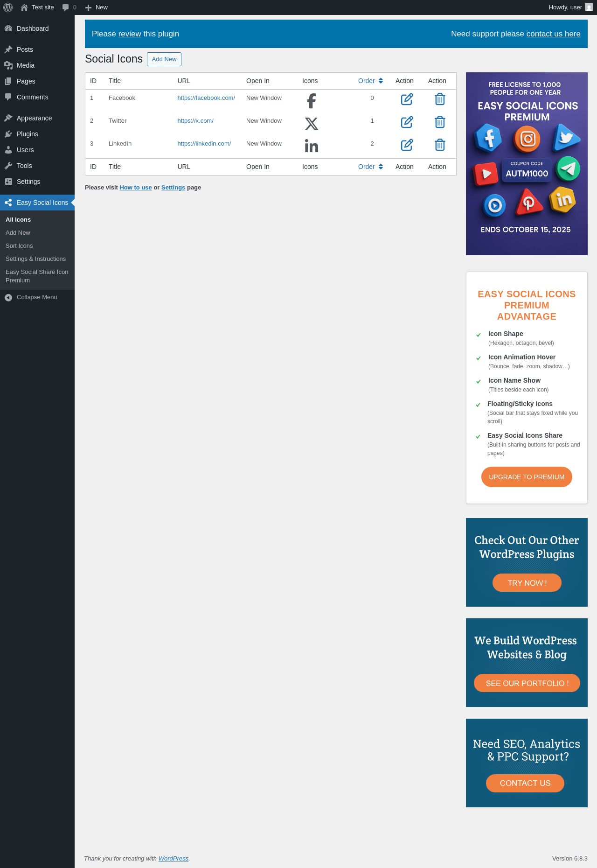Click the Facebook 'f' icon preview
The image size is (597, 868).
[x=312, y=101]
